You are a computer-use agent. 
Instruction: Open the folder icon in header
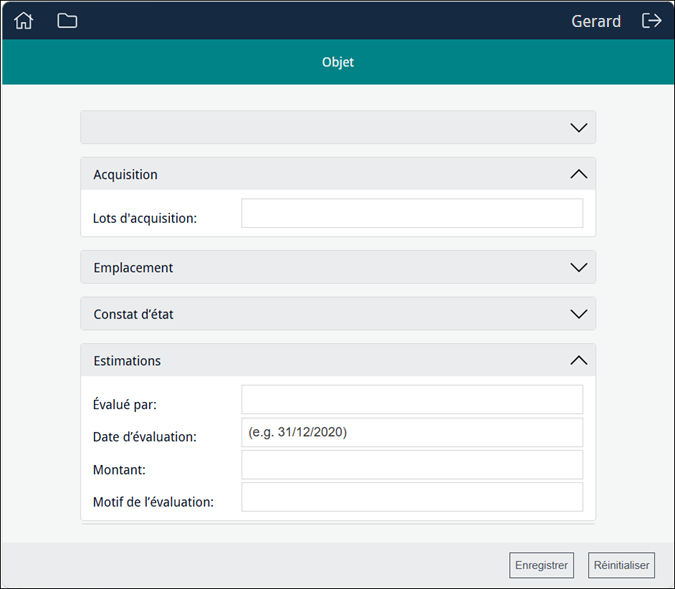pos(67,21)
